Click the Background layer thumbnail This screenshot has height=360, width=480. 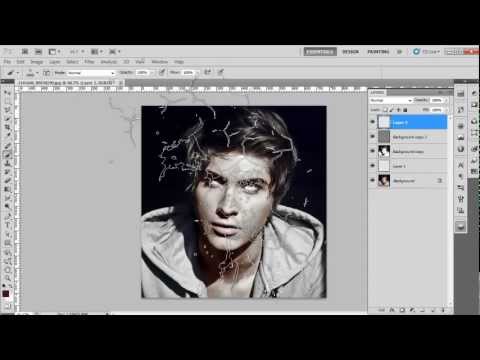pyautogui.click(x=384, y=180)
